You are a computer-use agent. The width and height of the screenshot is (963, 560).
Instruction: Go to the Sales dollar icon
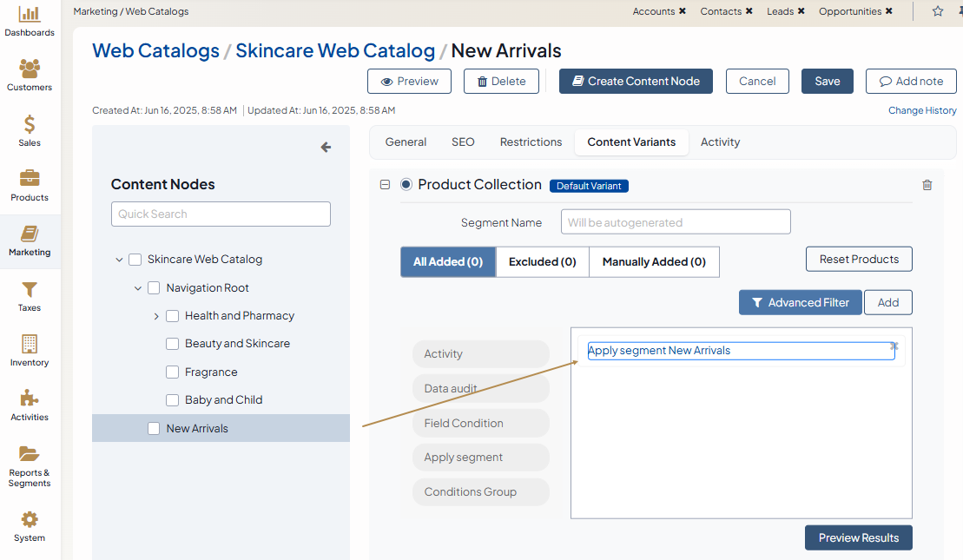(x=30, y=124)
